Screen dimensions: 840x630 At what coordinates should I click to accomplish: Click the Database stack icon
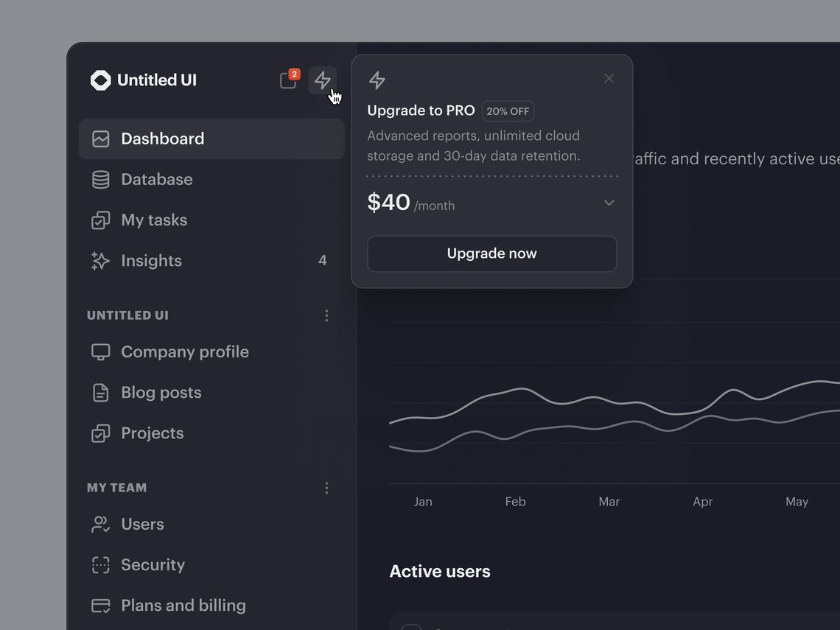pyautogui.click(x=100, y=180)
